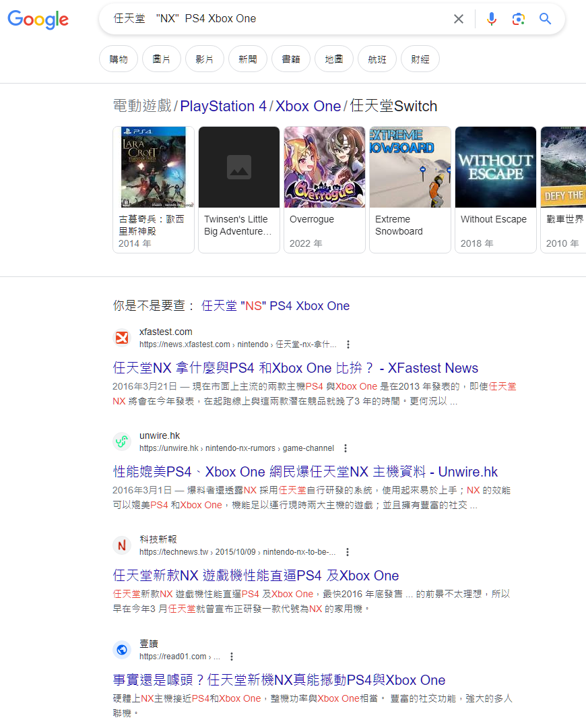The image size is (586, 728).
Task: Open the 戰車世界 game card
Action: pos(563,189)
